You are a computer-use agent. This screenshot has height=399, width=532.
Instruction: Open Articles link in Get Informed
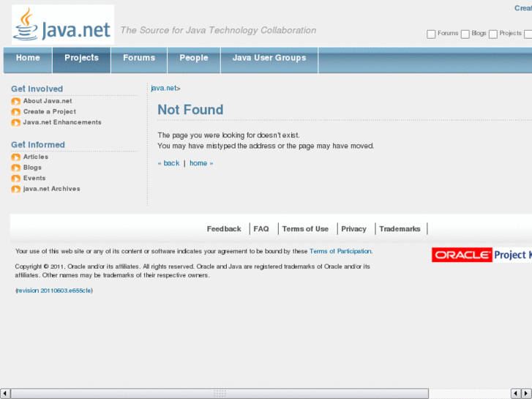coord(36,157)
